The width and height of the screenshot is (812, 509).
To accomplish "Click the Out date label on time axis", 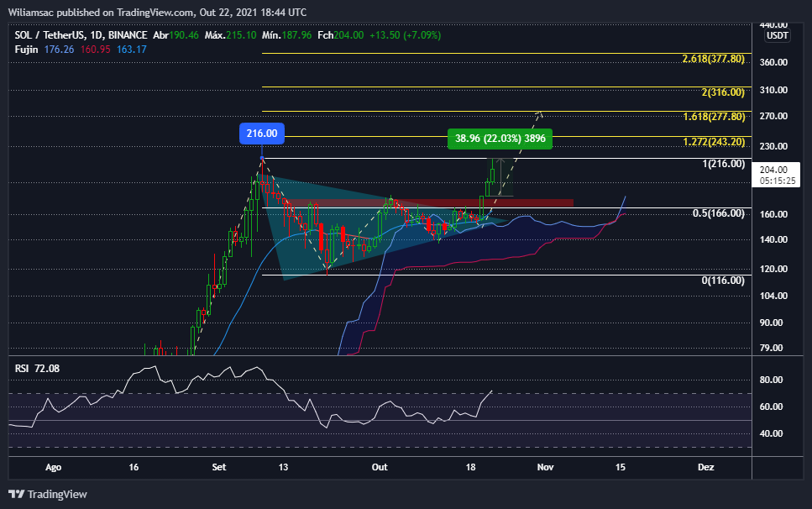I will pyautogui.click(x=380, y=467).
